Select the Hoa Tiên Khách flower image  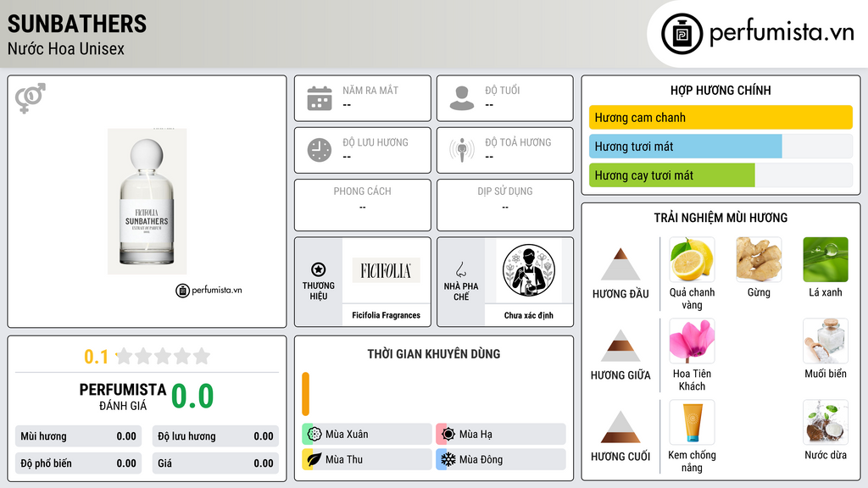692,341
